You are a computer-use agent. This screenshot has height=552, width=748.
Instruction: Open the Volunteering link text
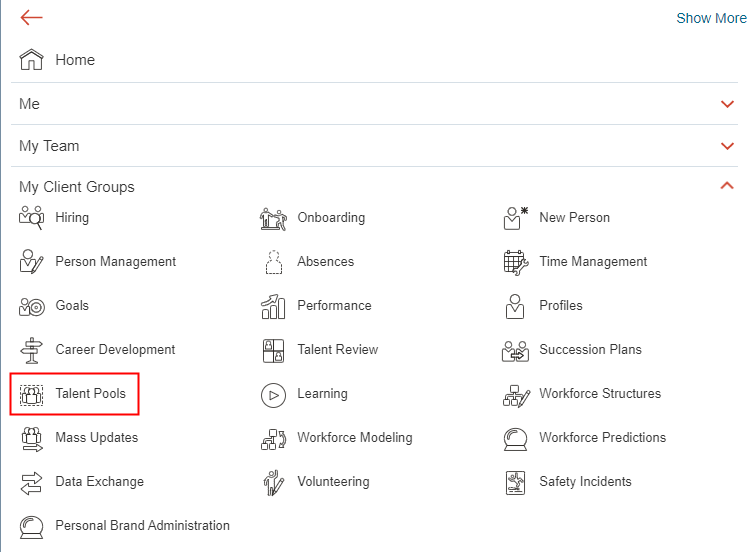333,481
